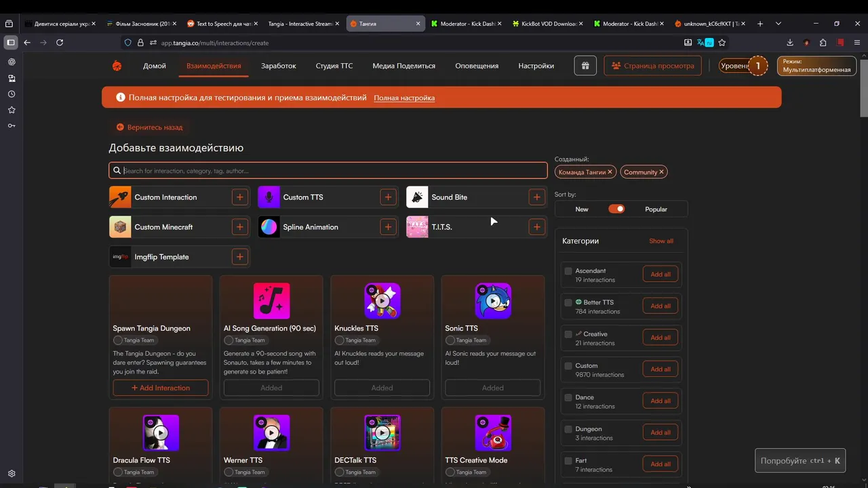Open the Студия ТТС menu item
Viewport: 868px width, 488px height.
(x=334, y=66)
